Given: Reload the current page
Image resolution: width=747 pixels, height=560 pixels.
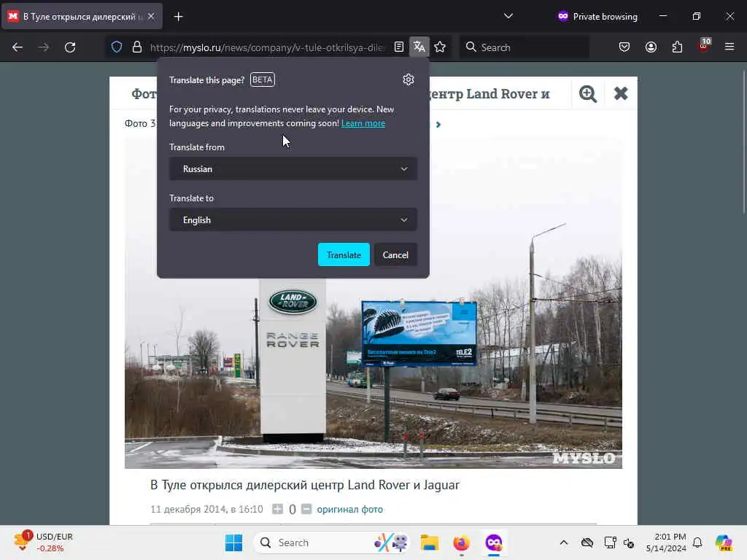Looking at the screenshot, I should point(70,47).
